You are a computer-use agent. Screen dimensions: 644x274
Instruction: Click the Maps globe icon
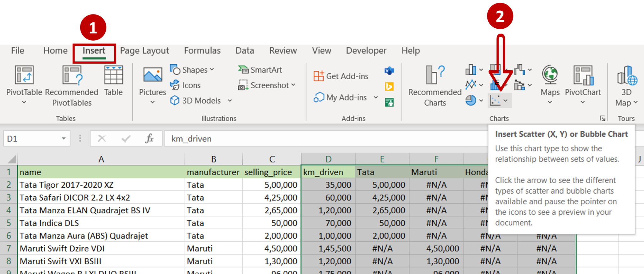click(550, 75)
